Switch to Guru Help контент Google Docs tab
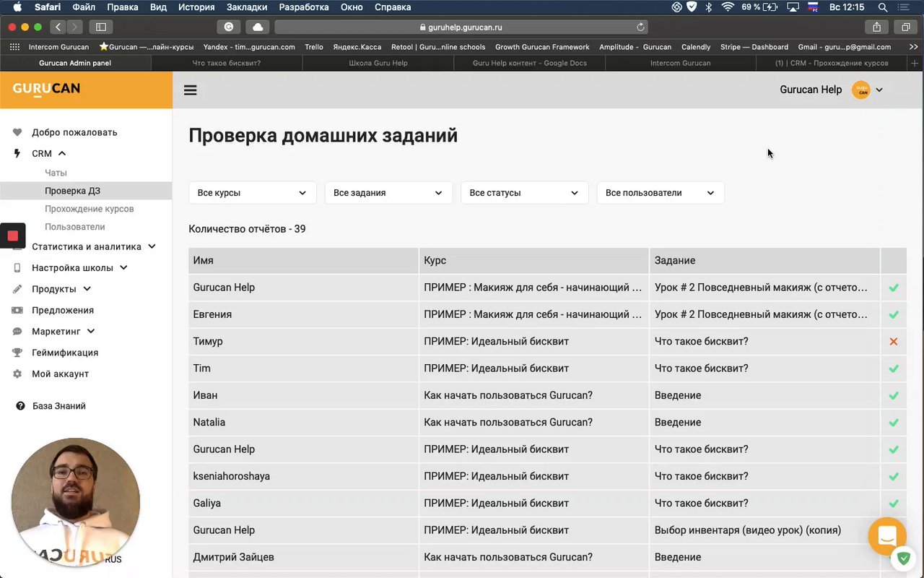Image resolution: width=924 pixels, height=578 pixels. pyautogui.click(x=529, y=63)
